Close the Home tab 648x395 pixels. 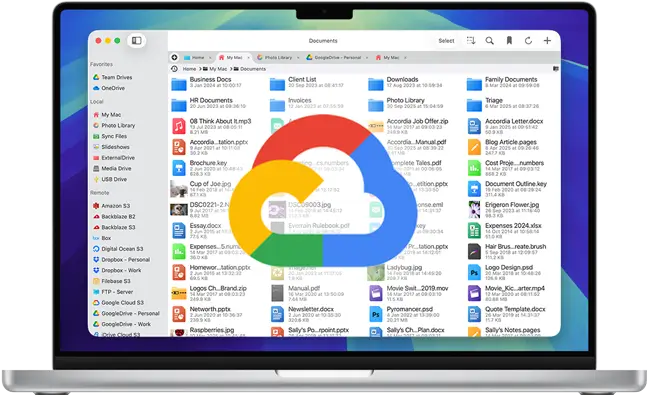pyautogui.click(x=210, y=57)
